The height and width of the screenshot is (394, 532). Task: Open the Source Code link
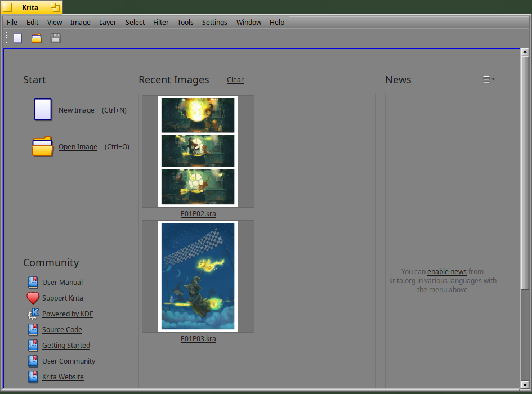click(62, 329)
